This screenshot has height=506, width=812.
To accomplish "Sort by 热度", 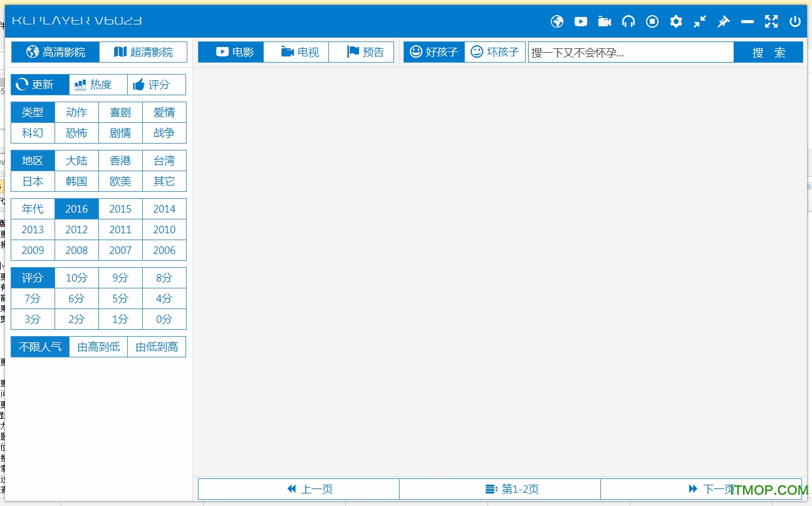I will pos(98,85).
